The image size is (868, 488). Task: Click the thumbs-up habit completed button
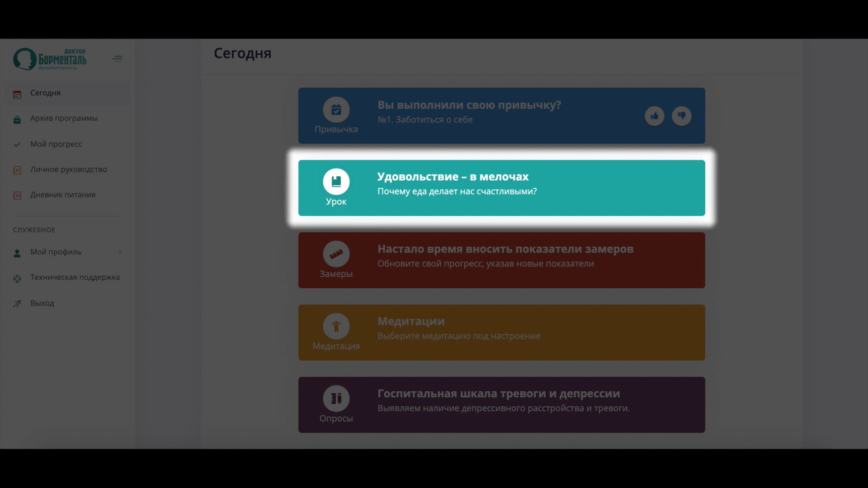tap(654, 116)
